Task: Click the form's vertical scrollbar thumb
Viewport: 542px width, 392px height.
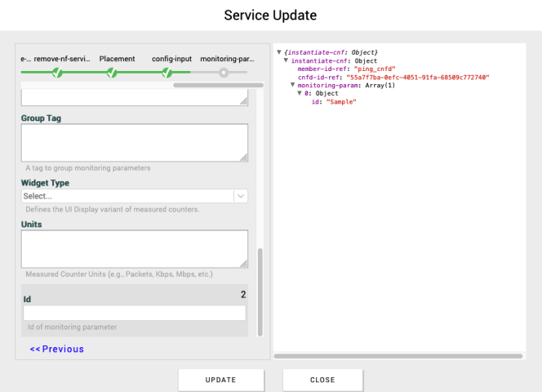Action: (260, 292)
